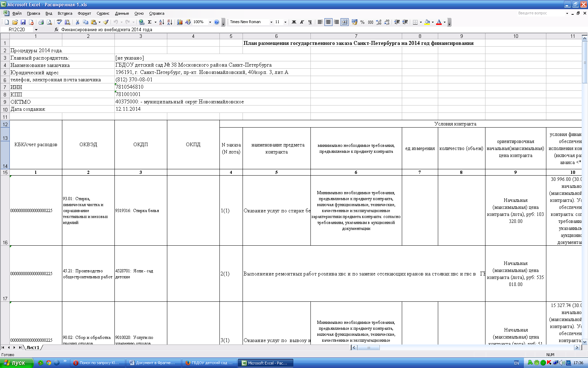Viewport: 588px width, 368px height.
Task: Toggle underline (Ч)
Action: point(310,22)
